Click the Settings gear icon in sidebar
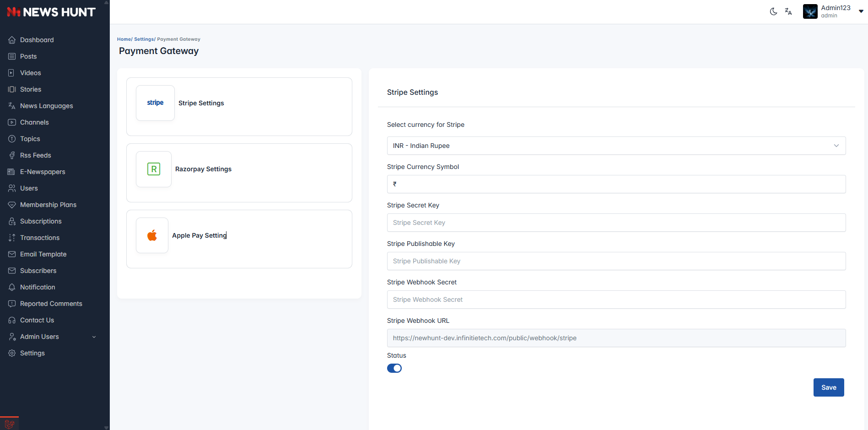Viewport: 868px width, 430px height. (12, 353)
